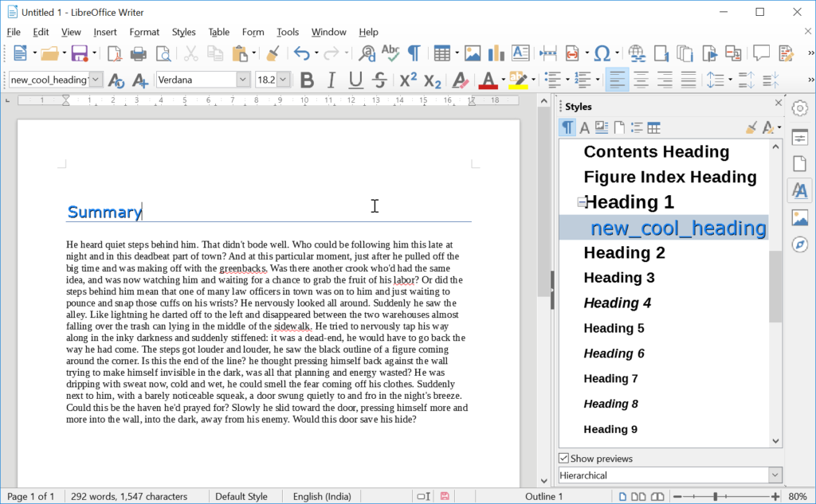816x504 pixels.
Task: Open Navigator compass icon in sidebar
Action: (x=800, y=244)
